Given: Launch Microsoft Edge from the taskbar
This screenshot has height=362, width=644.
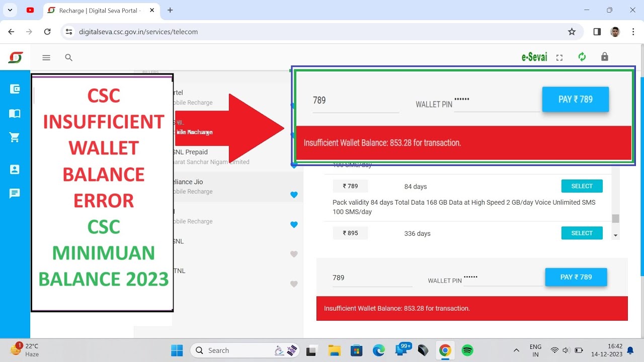Looking at the screenshot, I should [x=378, y=350].
